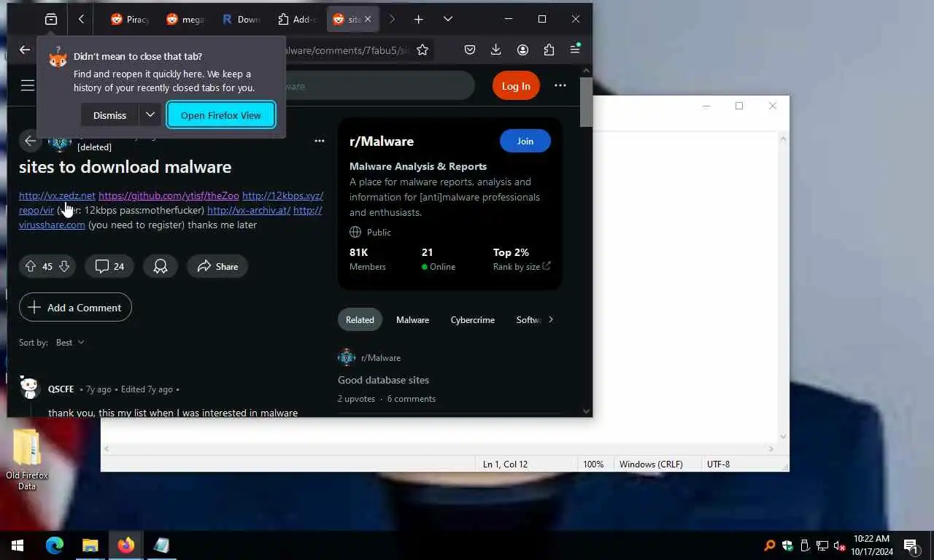Expand the Sort by Best dropdown
The width and height of the screenshot is (934, 560).
[70, 342]
